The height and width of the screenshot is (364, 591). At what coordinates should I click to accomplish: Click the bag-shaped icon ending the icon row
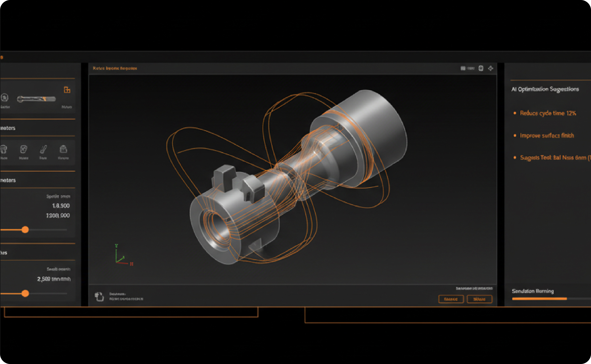(63, 149)
